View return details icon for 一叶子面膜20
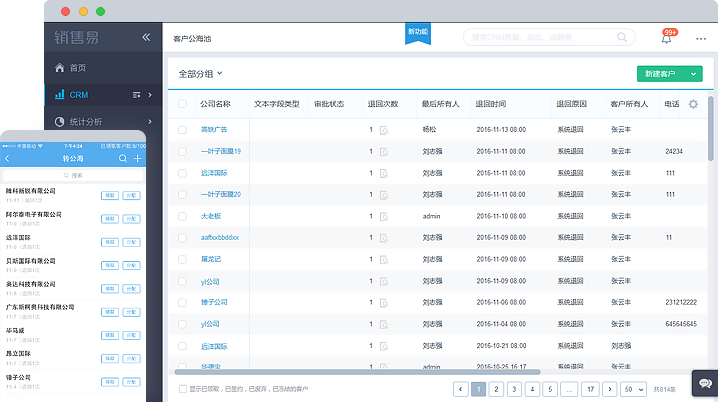718x402 pixels. coord(384,196)
